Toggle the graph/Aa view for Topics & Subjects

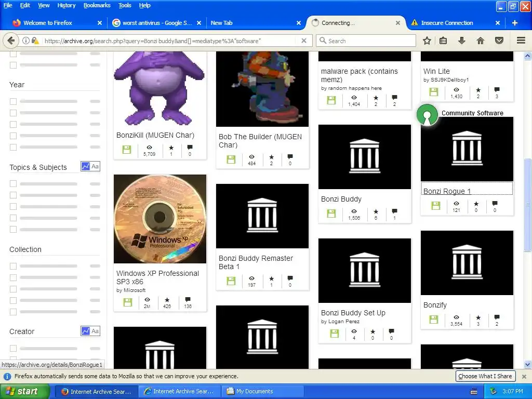click(90, 166)
